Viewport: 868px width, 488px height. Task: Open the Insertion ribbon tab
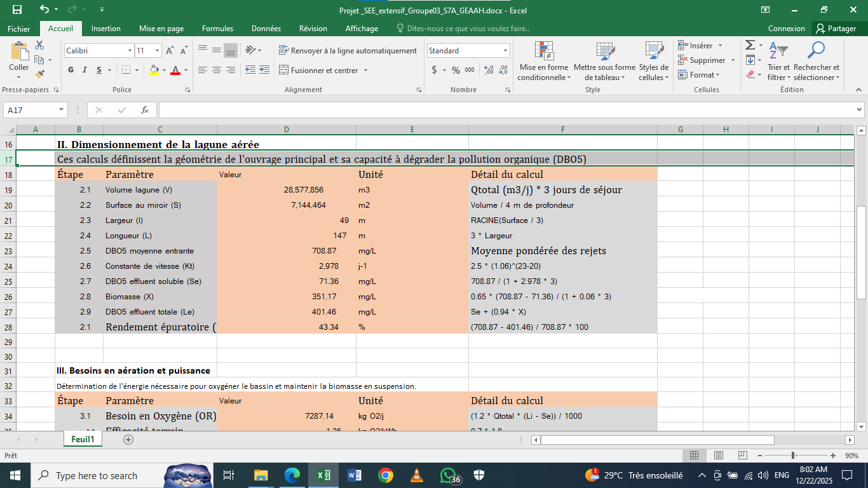[x=105, y=29]
